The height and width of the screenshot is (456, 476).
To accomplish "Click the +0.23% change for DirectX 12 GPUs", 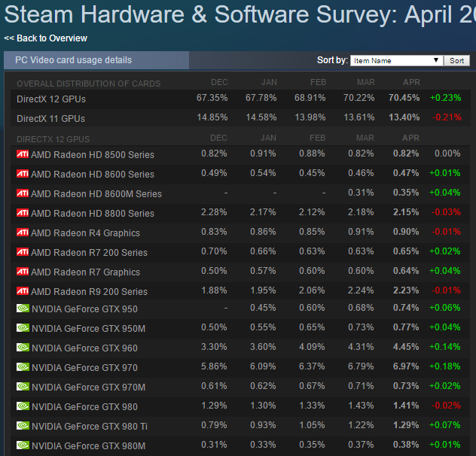I will coord(445,98).
